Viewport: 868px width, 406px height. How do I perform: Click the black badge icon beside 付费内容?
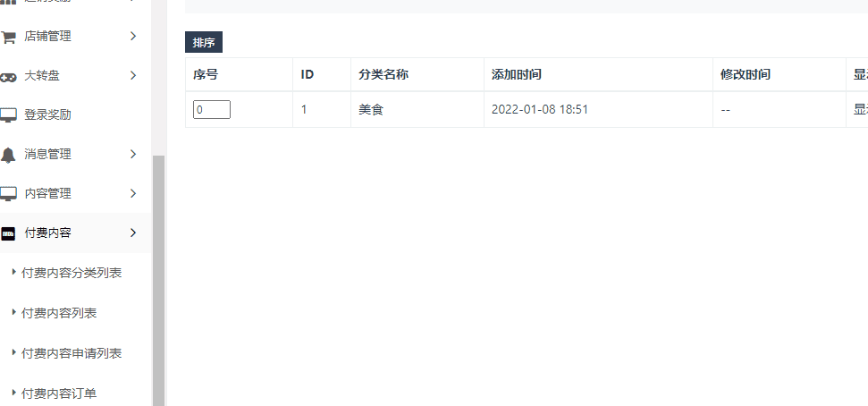[8, 233]
